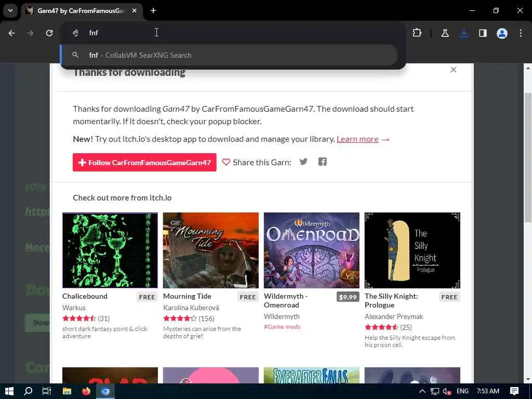Show hidden system tray icons
532x399 pixels.
click(x=422, y=391)
